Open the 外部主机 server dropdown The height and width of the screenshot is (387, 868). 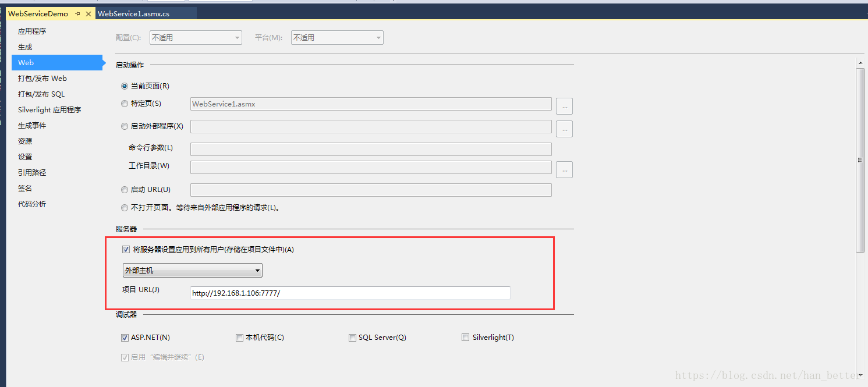[x=193, y=271]
